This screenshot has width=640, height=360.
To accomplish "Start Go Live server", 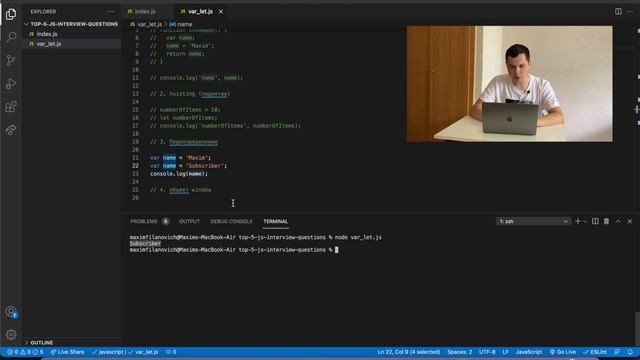I will pyautogui.click(x=563, y=352).
